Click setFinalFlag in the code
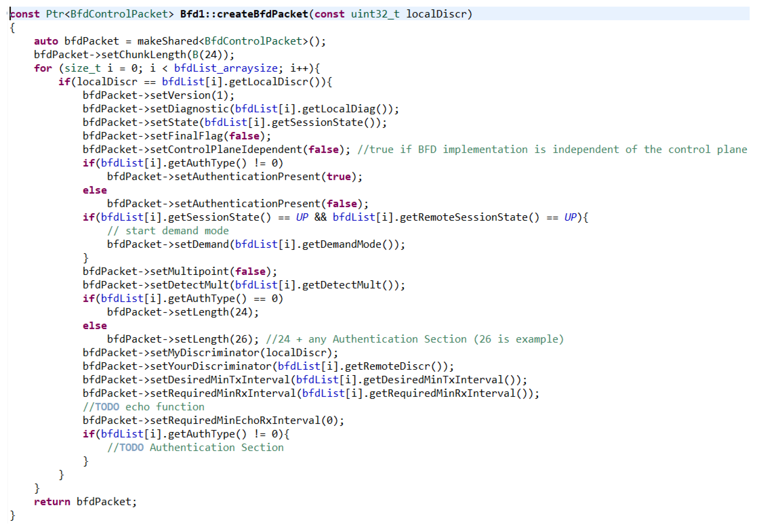This screenshot has height=532, width=757. [x=186, y=136]
